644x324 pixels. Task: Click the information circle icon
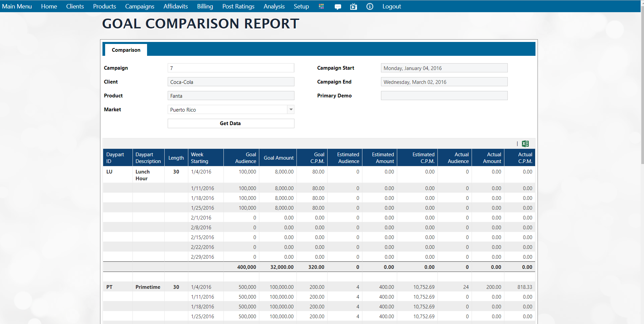coord(369,6)
